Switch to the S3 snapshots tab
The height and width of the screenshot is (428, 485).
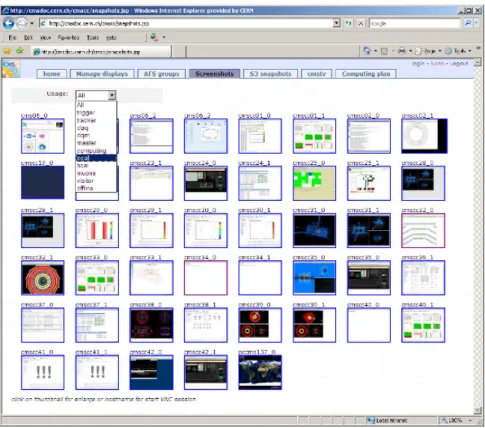(x=270, y=74)
